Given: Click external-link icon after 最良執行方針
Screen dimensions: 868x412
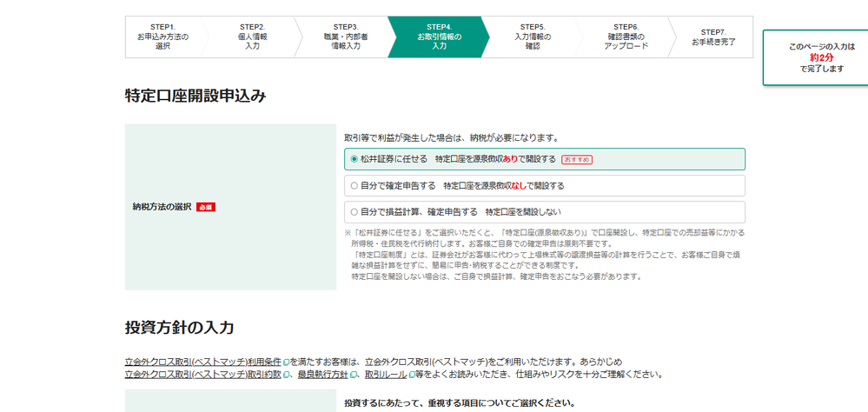Looking at the screenshot, I should (353, 375).
